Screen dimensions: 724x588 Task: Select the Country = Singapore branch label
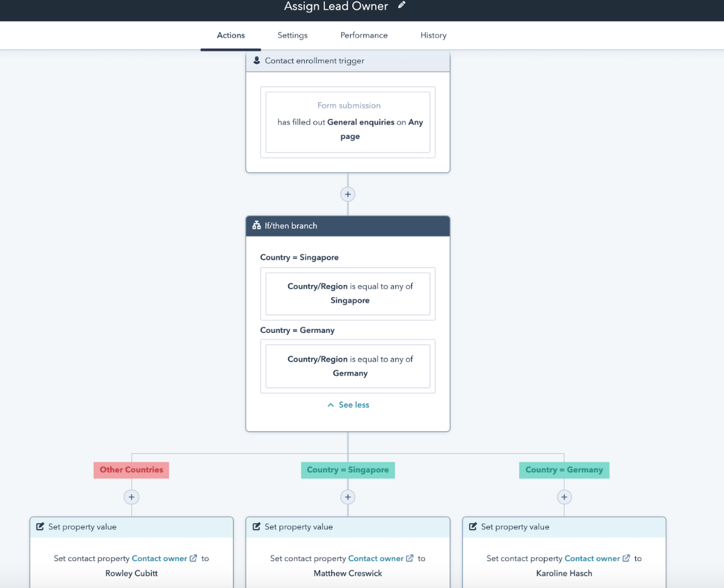(x=348, y=470)
